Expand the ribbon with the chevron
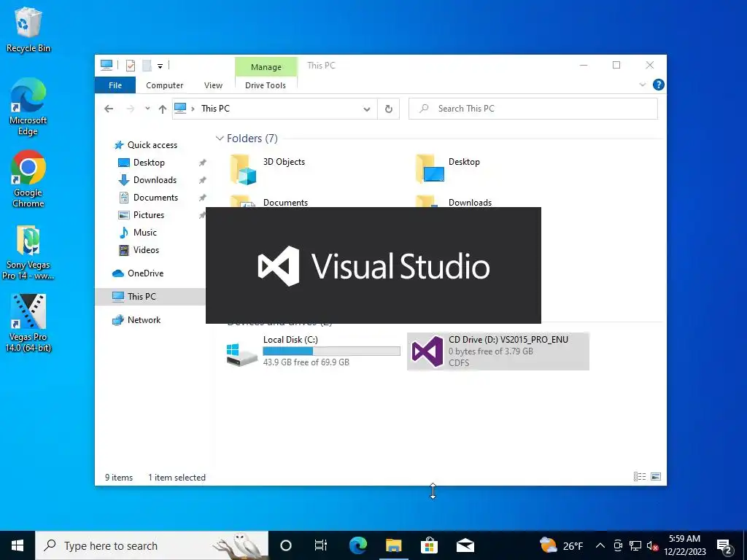747x560 pixels. pos(642,85)
